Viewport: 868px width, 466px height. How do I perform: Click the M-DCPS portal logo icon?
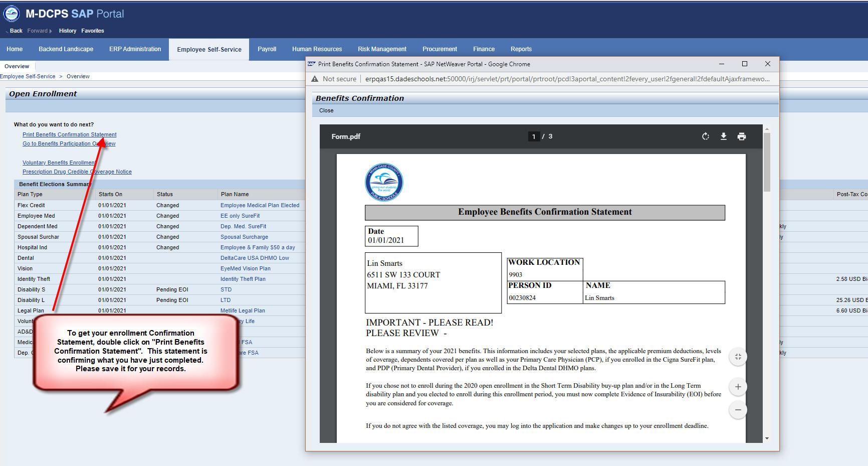pyautogui.click(x=12, y=14)
